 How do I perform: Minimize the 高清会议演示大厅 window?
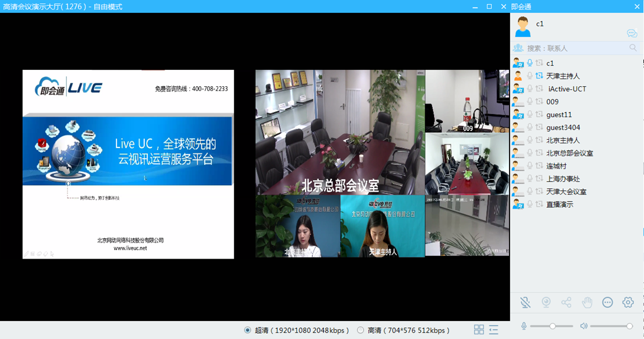pos(475,6)
